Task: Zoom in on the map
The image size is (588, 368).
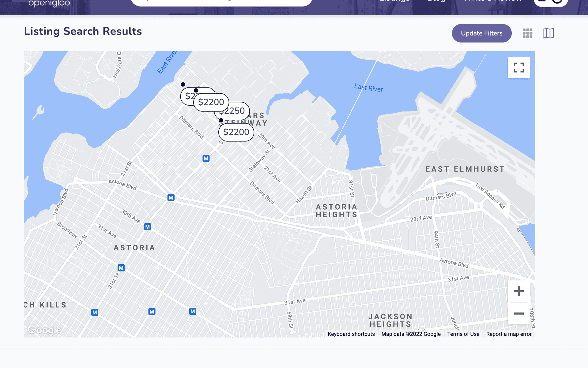Action: 519,291
